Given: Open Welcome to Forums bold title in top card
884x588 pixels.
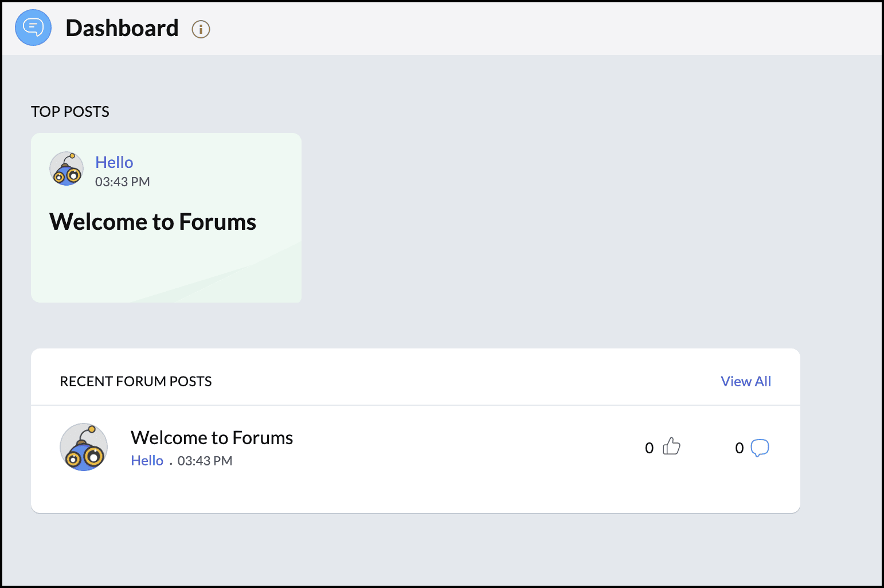Looking at the screenshot, I should point(152,222).
